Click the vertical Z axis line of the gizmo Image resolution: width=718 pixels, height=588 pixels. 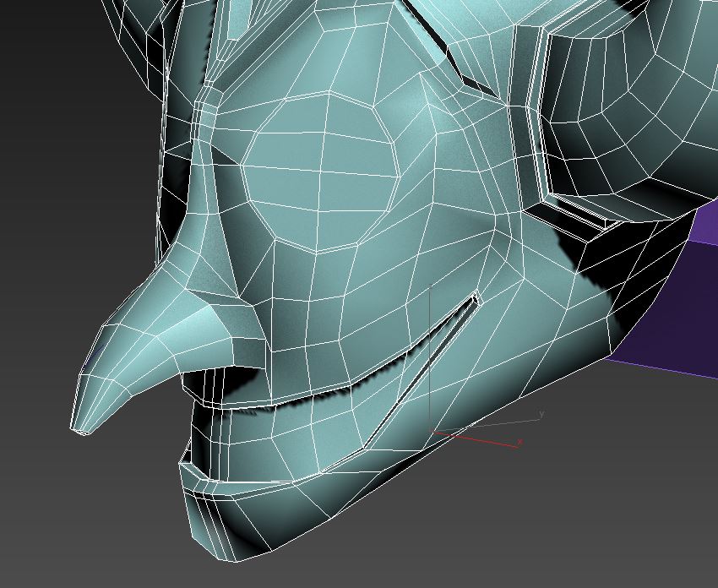[431, 355]
